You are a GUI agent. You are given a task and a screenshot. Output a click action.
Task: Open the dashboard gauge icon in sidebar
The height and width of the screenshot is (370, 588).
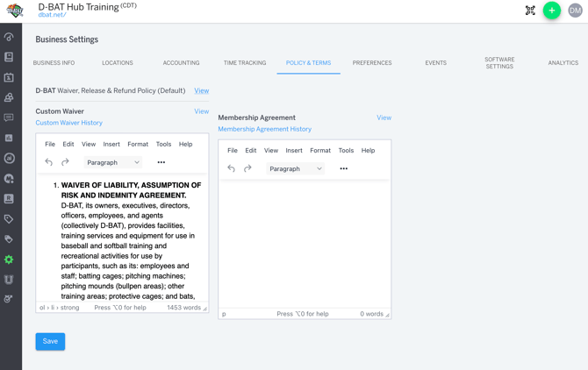[9, 37]
